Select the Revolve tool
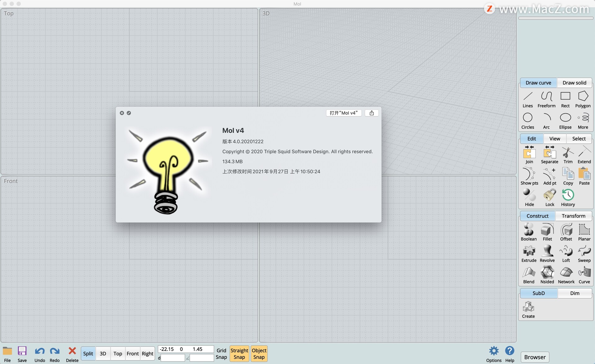 547,253
